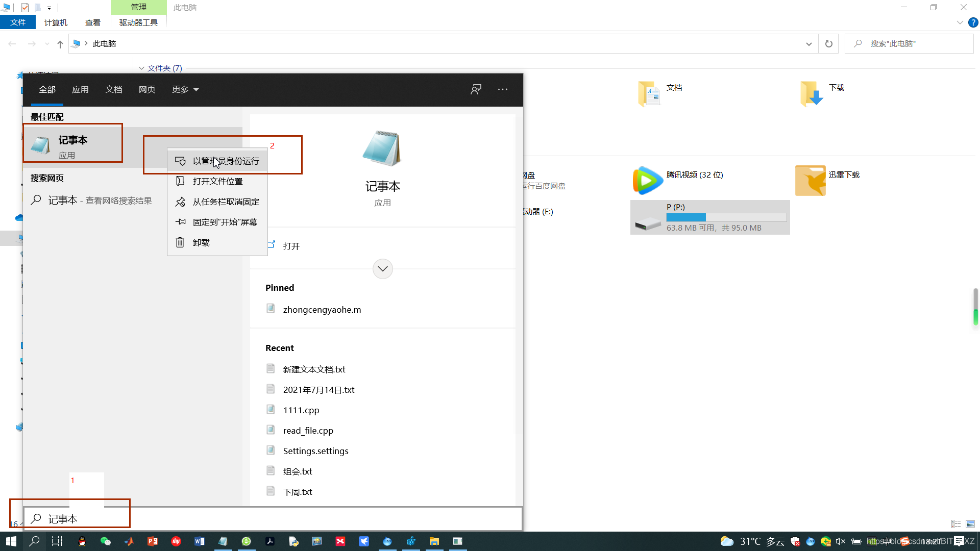The image size is (980, 551).
Task: Open WeChat from the taskbar
Action: [105, 541]
